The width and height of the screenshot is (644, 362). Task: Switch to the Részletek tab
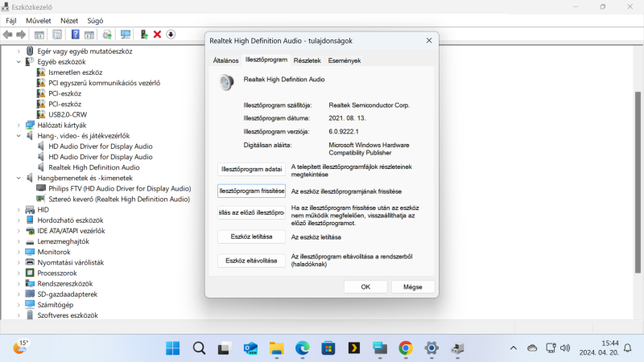(x=307, y=60)
